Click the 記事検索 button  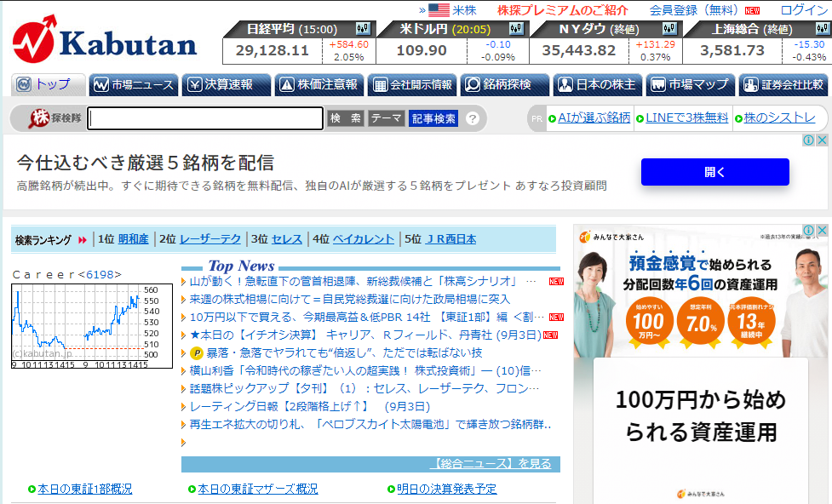click(x=433, y=118)
